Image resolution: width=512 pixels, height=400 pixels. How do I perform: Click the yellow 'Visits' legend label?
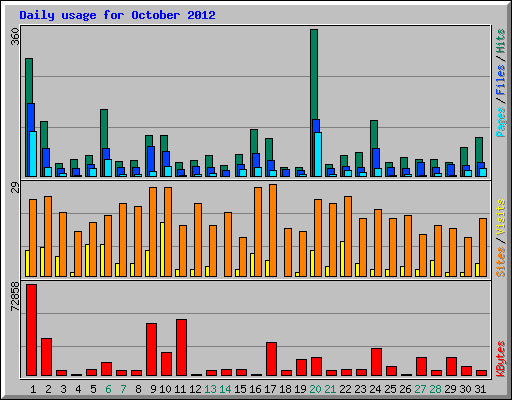coord(500,217)
